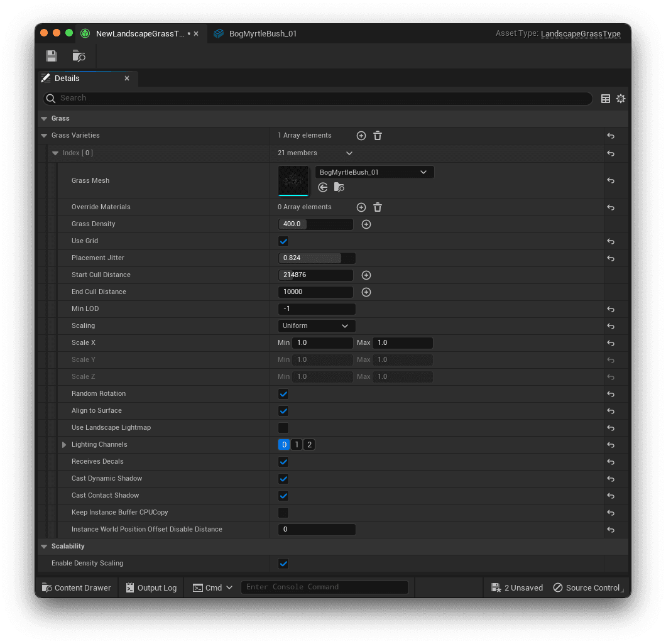Toggle favorites display in the Details panel
666x644 pixels.
[605, 98]
